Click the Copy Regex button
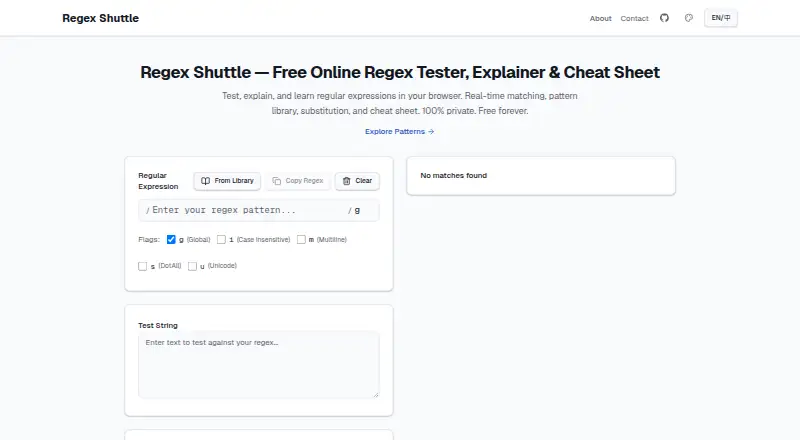Screen dimensions: 800x440 pyautogui.click(x=297, y=181)
